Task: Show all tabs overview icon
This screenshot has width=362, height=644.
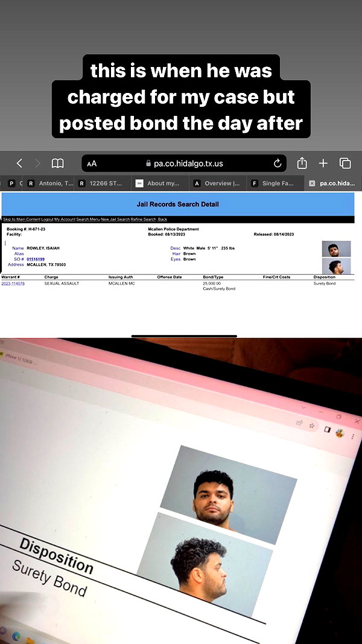Action: [x=345, y=164]
